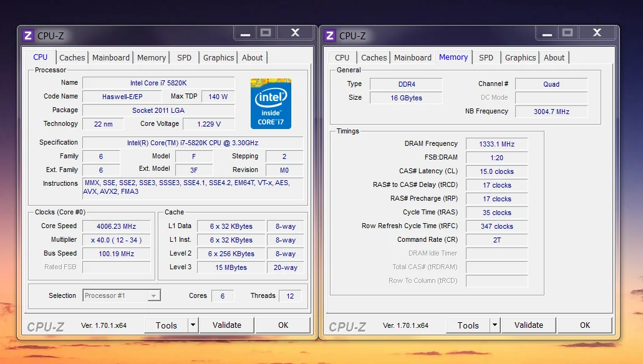Show Graphics tab in right window
Screen dimensions: 643x364
click(x=520, y=58)
